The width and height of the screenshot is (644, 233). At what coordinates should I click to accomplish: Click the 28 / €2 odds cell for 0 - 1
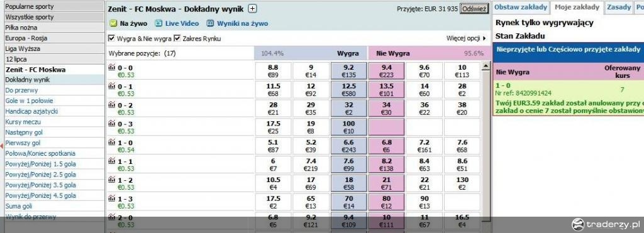[462, 89]
